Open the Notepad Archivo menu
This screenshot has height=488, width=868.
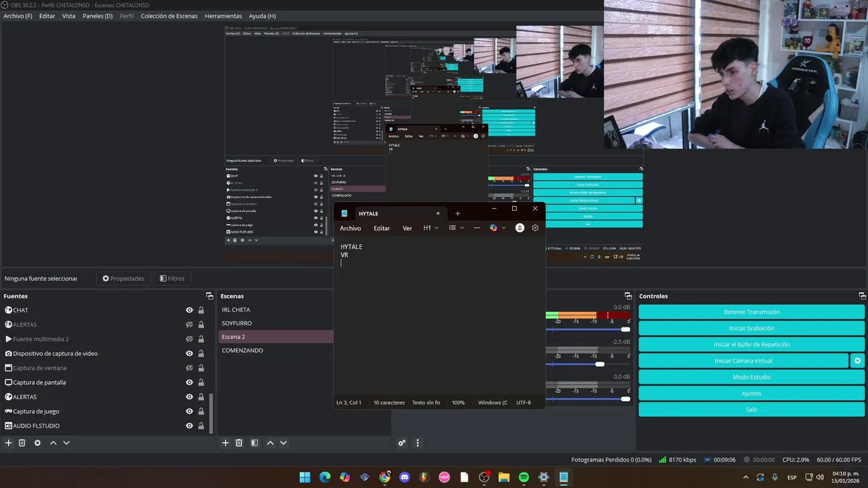point(350,228)
